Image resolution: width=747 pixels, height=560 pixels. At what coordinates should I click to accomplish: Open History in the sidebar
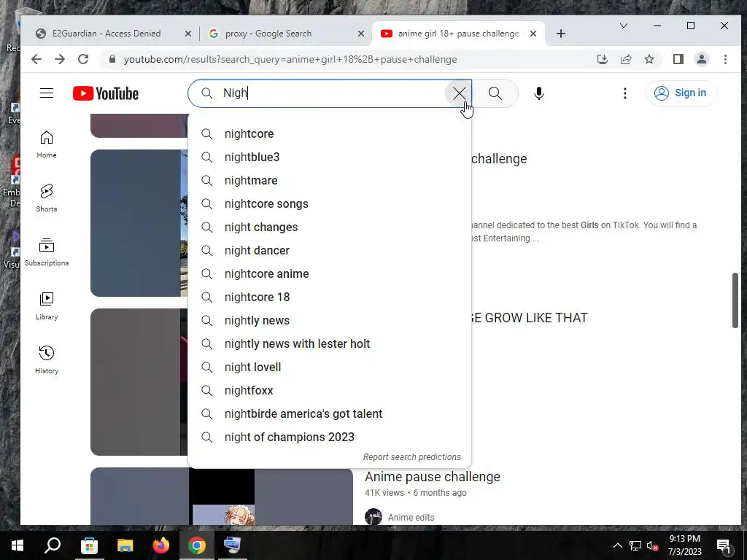click(47, 360)
